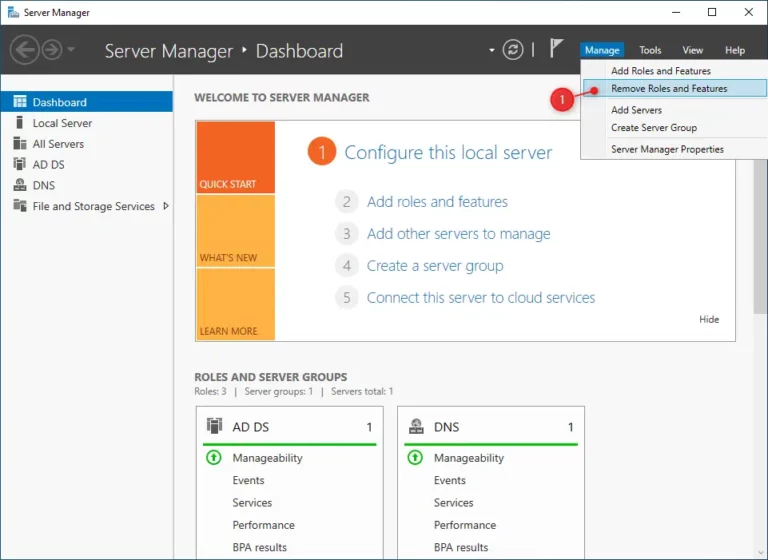Open DNS BPA results
Image resolution: width=768 pixels, height=560 pixels.
tap(461, 547)
